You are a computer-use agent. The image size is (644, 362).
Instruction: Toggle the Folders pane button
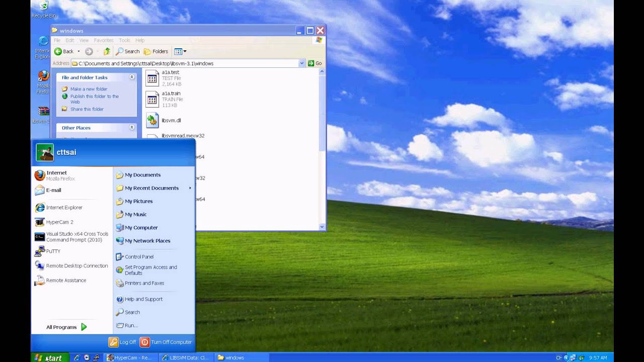pos(156,51)
